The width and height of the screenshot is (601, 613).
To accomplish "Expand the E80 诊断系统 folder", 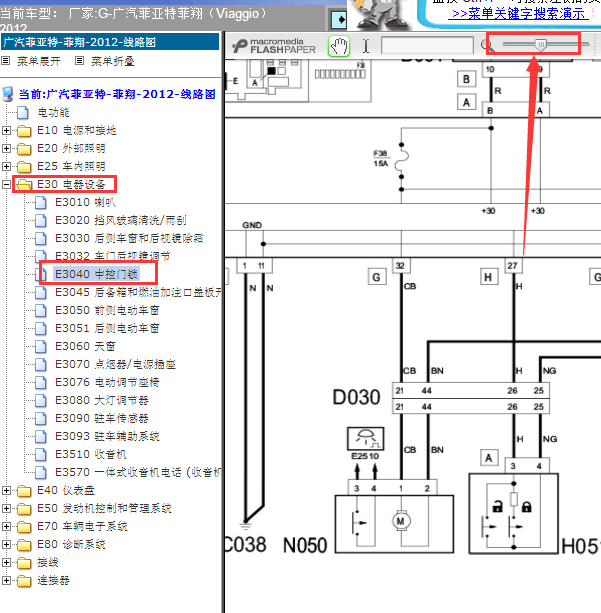I will tap(6, 544).
